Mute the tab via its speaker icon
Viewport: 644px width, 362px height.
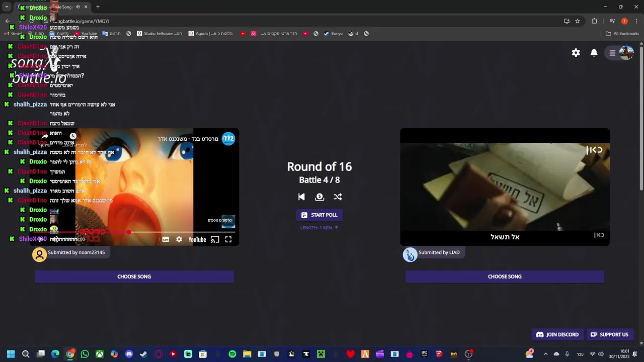(x=77, y=7)
